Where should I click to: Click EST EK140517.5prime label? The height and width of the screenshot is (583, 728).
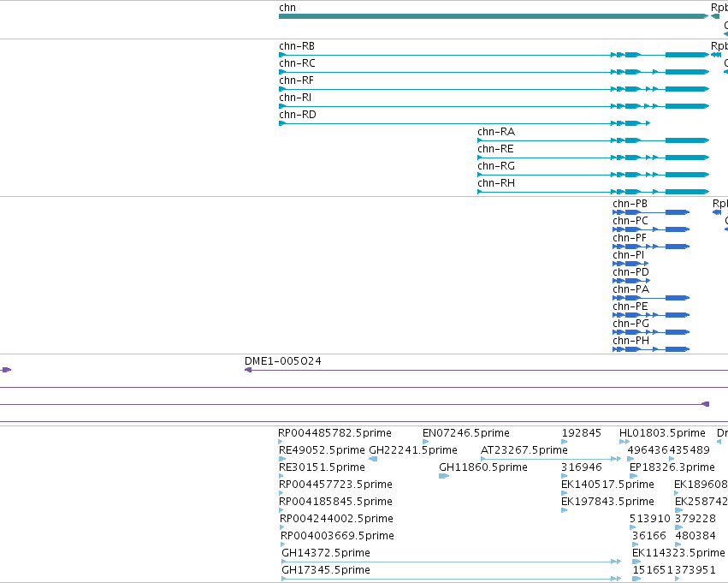click(607, 485)
